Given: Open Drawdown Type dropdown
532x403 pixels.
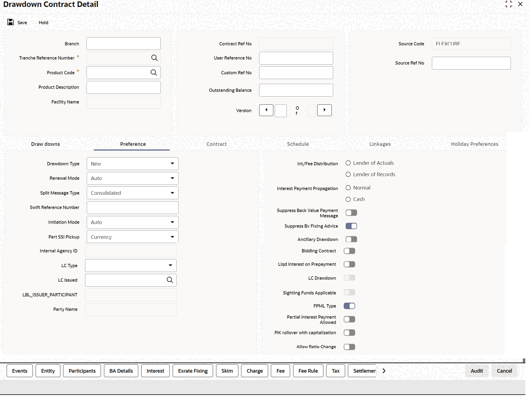Looking at the screenshot, I should coord(133,164).
